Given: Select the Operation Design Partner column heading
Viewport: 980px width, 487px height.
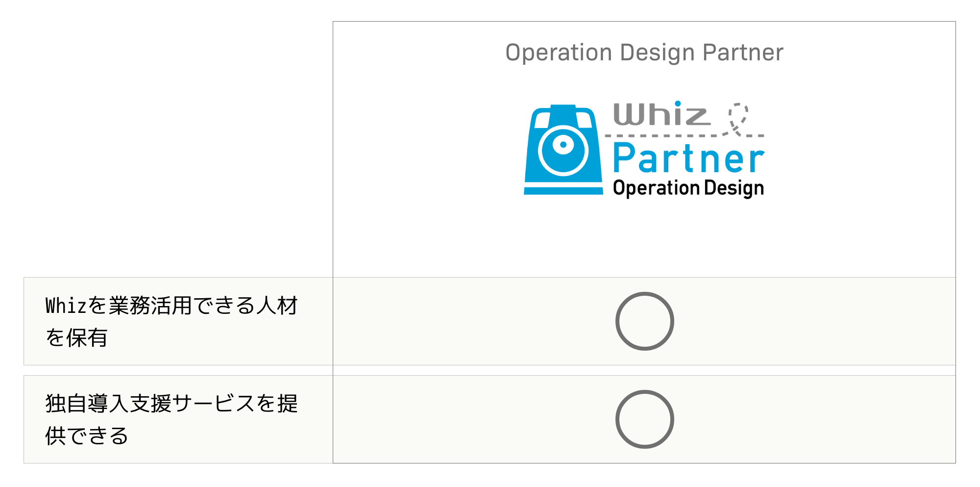Looking at the screenshot, I should [644, 52].
